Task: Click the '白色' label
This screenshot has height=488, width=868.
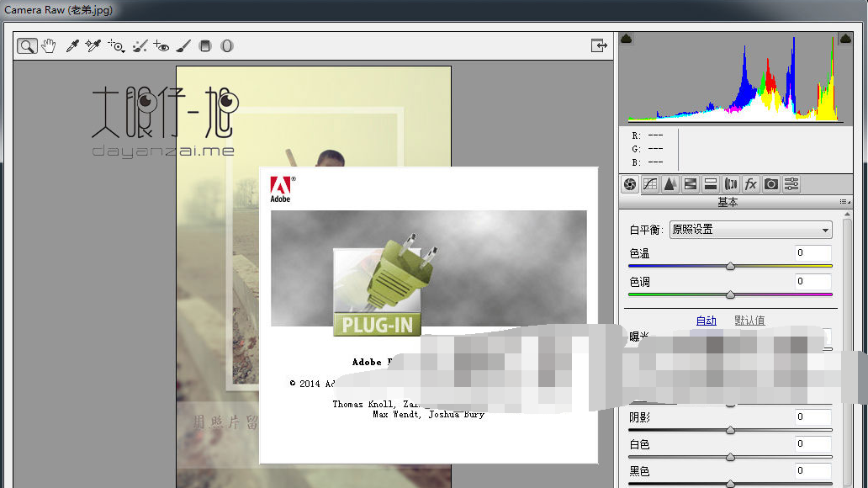Action: point(639,444)
